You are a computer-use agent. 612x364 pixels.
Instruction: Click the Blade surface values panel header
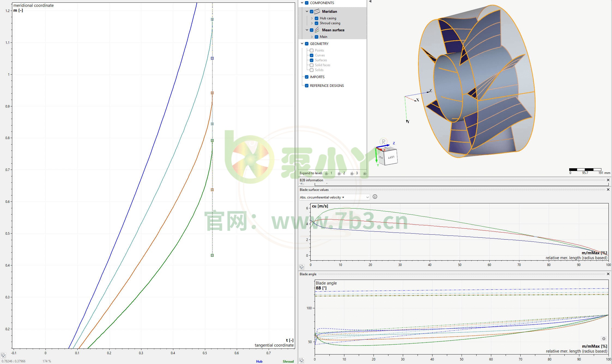pyautogui.click(x=314, y=190)
